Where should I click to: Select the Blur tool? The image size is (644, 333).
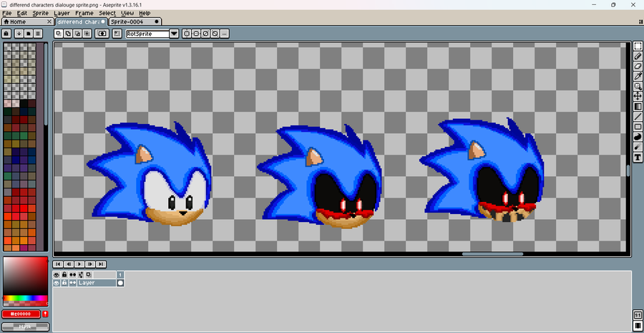tap(638, 147)
